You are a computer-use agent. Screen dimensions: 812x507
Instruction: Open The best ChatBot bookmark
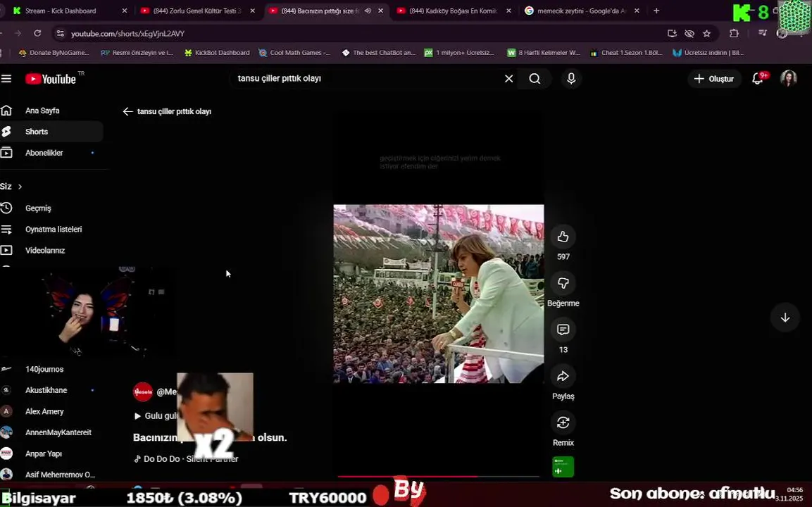pos(379,53)
